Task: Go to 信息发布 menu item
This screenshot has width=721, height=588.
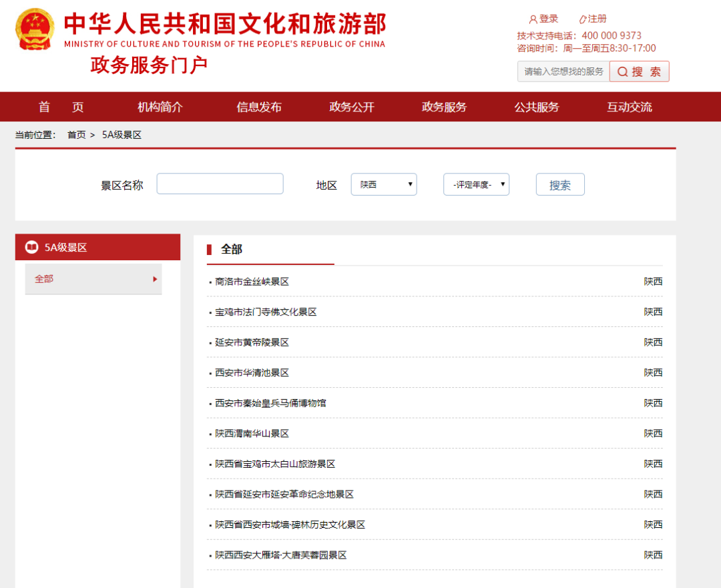Action: click(x=259, y=107)
